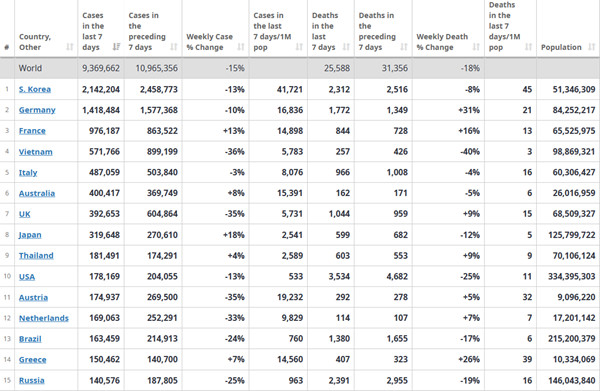Sort by Deaths in the preceding 7 days
The height and width of the screenshot is (391, 600).
(404, 47)
